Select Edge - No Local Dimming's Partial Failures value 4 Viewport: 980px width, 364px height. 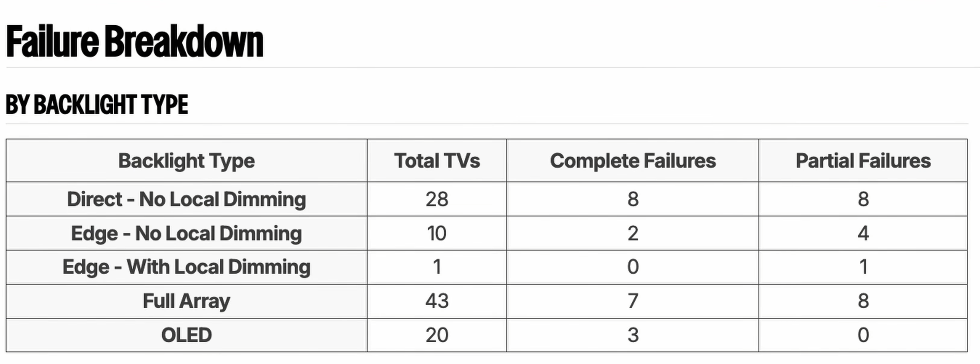pyautogui.click(x=863, y=233)
